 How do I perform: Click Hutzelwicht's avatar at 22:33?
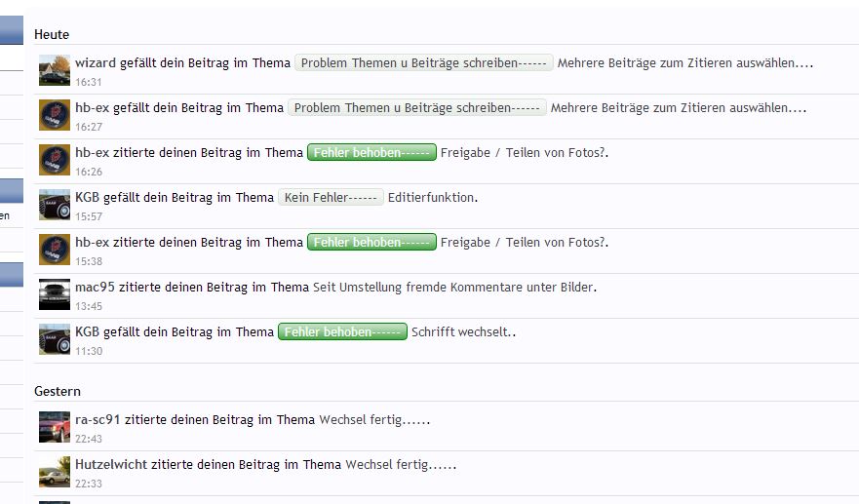click(55, 472)
